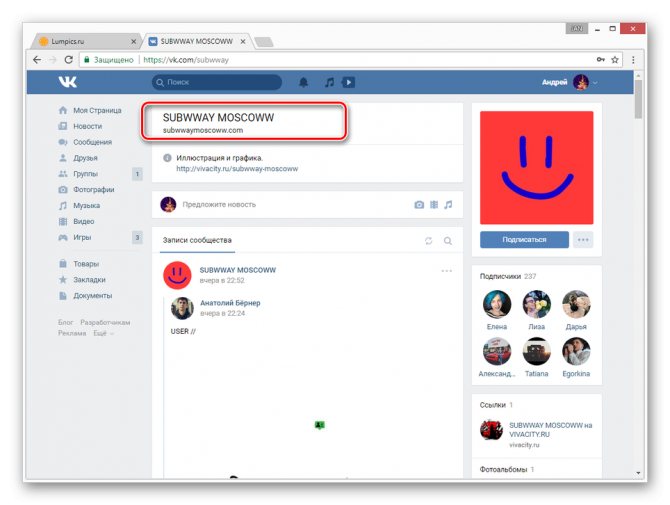Select SUBWWAY MOSCOWW browser tab
The image size is (670, 505).
(196, 41)
